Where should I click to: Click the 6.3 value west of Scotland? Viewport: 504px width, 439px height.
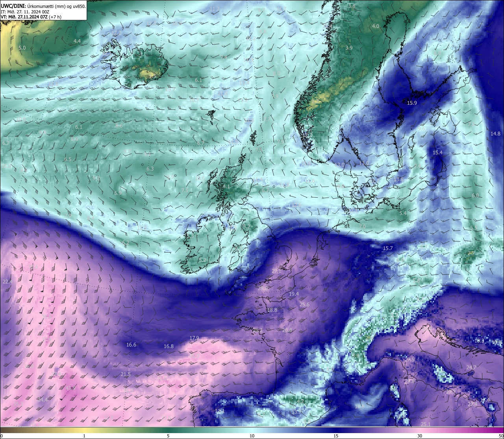[150, 169]
